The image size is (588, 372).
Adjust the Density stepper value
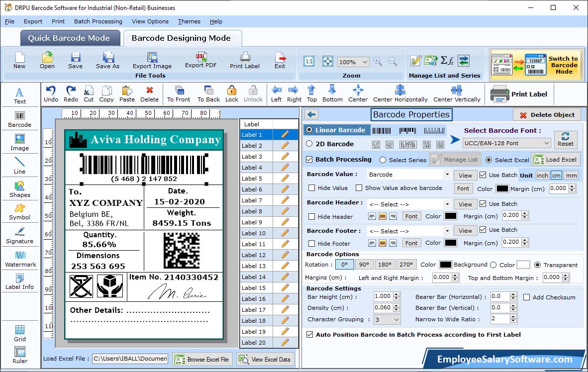(x=397, y=308)
